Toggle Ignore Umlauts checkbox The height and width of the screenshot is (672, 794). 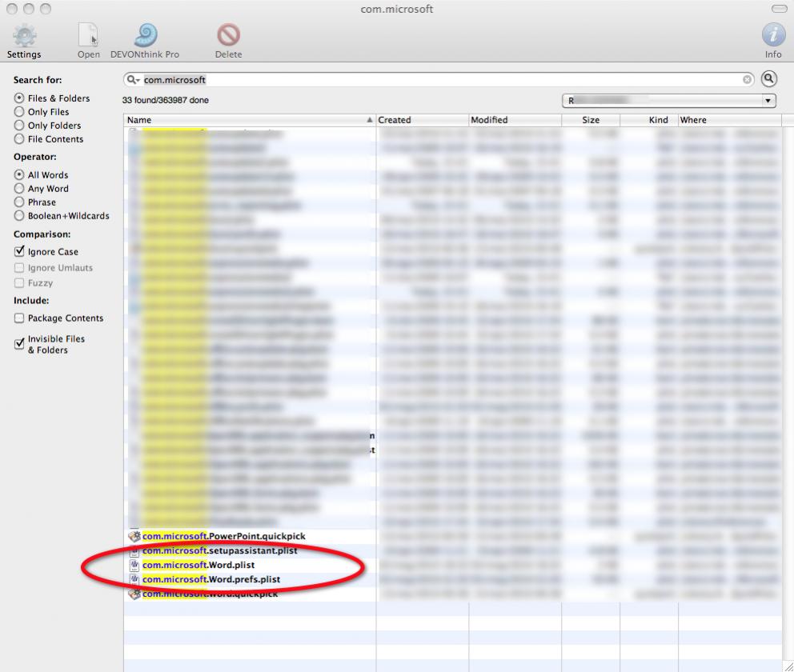(x=19, y=267)
